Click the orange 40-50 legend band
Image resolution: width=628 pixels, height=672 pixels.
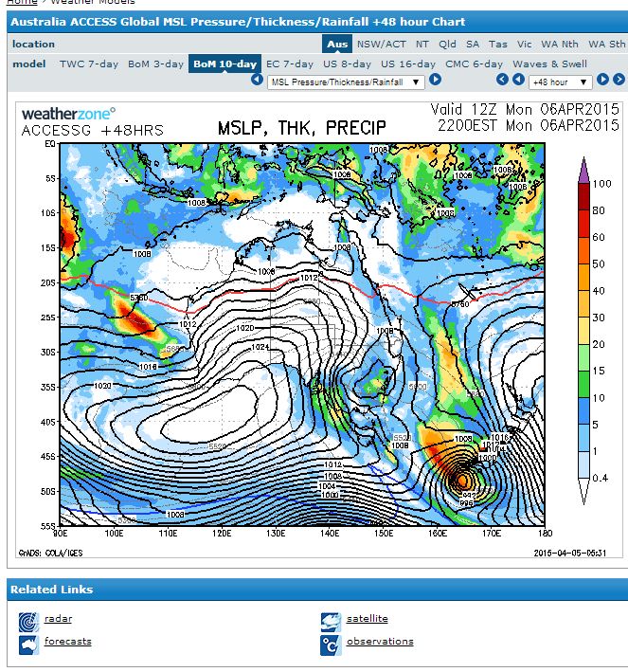[583, 277]
